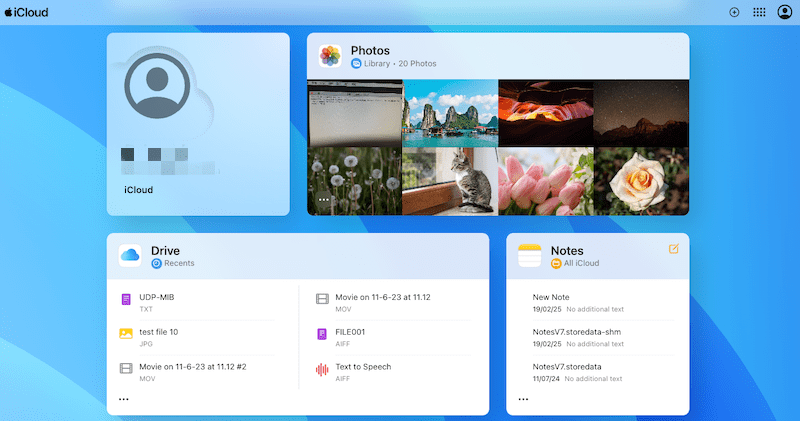Select the white rose photo
Image resolution: width=800 pixels, height=421 pixels.
641,181
